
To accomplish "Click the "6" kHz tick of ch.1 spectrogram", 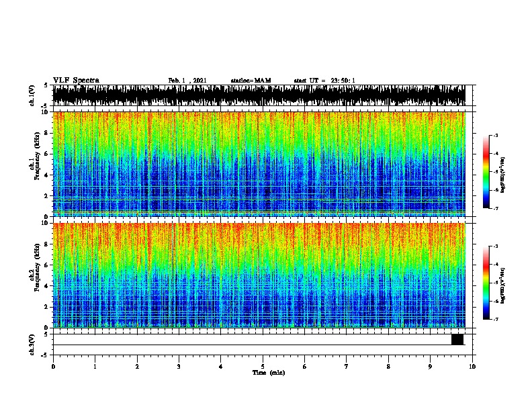I will click(47, 154).
